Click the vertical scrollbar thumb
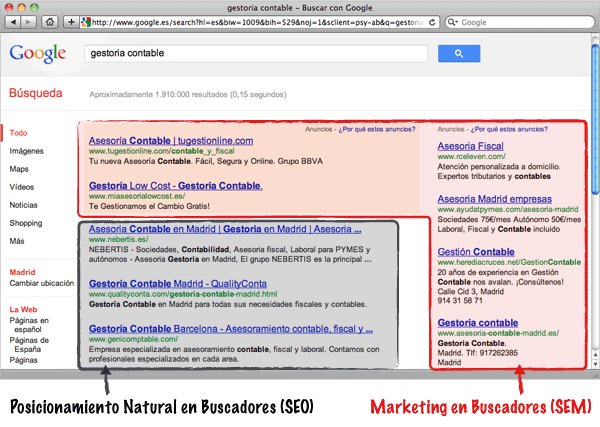 [x=595, y=119]
